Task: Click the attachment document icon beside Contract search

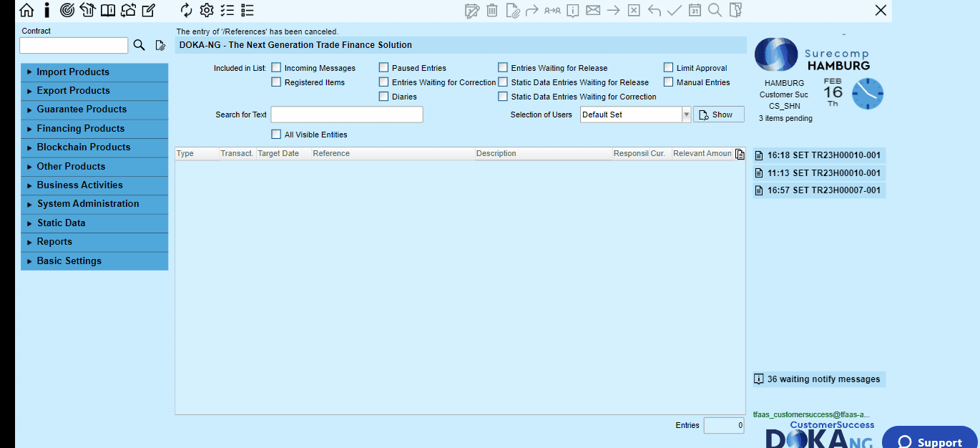Action: 160,45
